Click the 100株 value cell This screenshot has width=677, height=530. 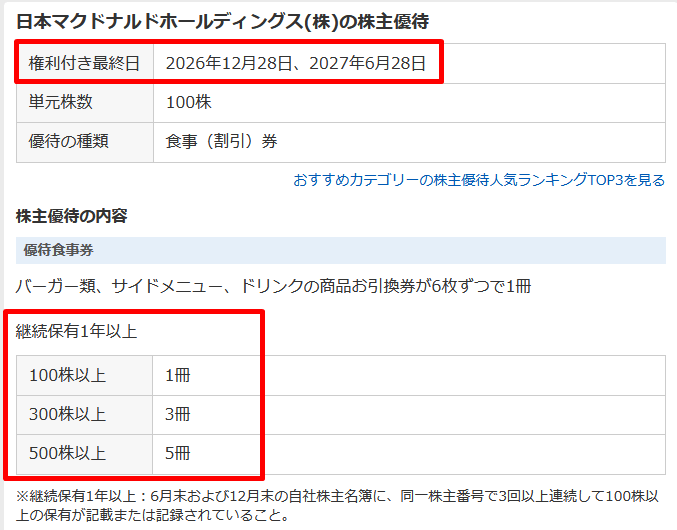pyautogui.click(x=409, y=103)
